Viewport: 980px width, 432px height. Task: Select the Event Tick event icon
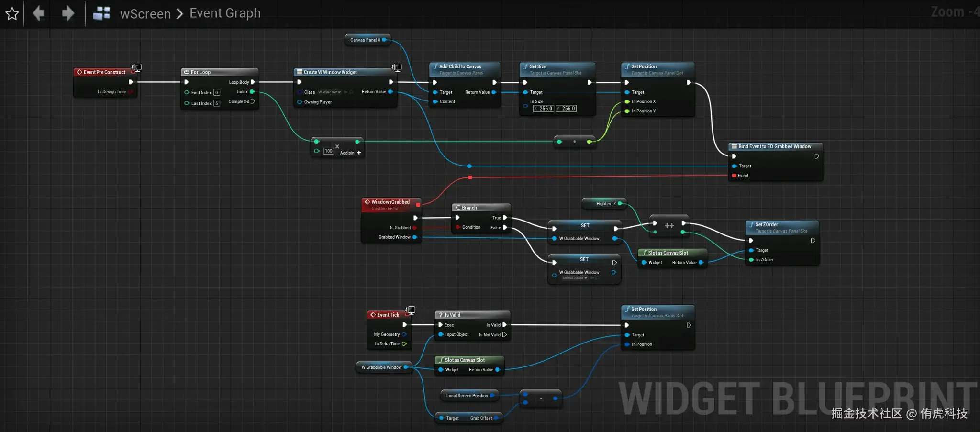point(373,315)
